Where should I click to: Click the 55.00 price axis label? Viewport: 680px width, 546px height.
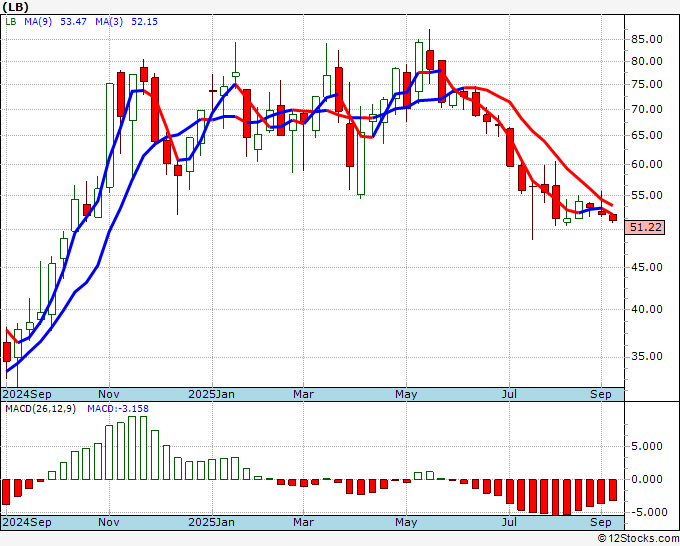click(x=647, y=196)
